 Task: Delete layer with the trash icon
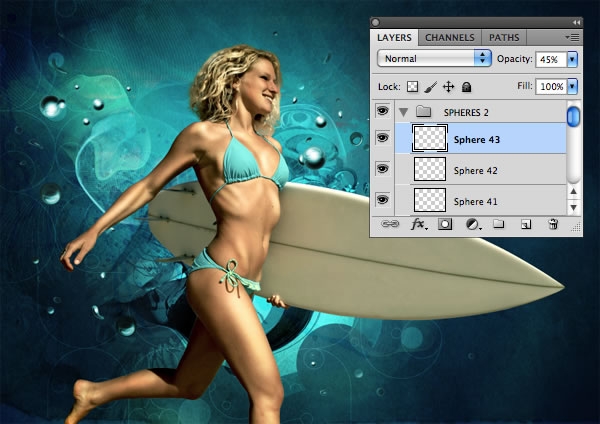(553, 224)
